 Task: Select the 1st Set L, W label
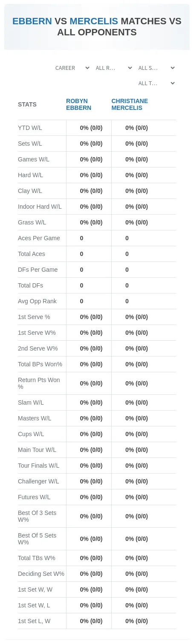pos(34,621)
